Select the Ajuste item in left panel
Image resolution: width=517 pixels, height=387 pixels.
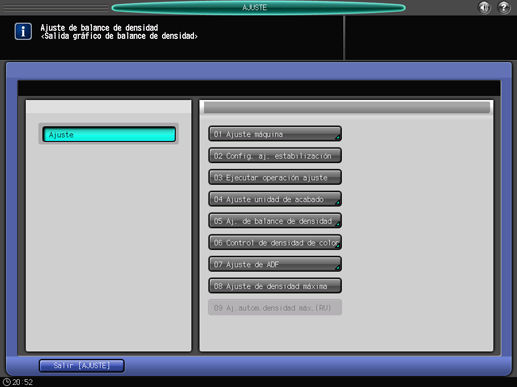[x=109, y=134]
